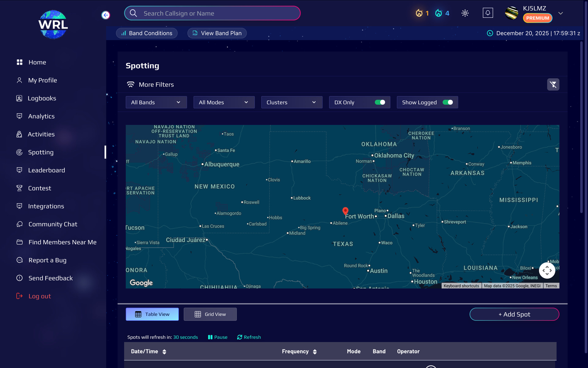Open the All Bands dropdown
Viewport: 588px width, 368px height.
[156, 102]
